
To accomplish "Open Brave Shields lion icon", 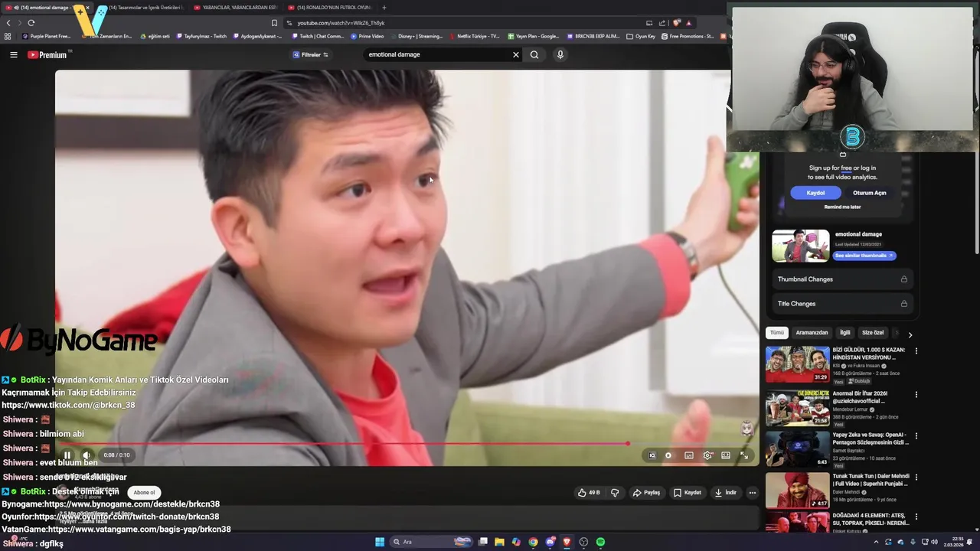I will 677,23.
